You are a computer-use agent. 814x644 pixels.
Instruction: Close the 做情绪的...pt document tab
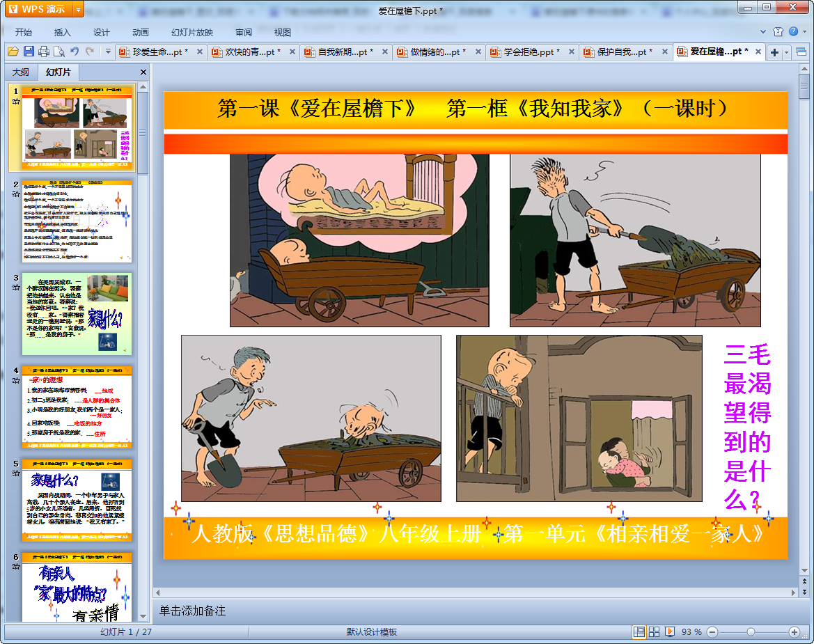click(478, 52)
